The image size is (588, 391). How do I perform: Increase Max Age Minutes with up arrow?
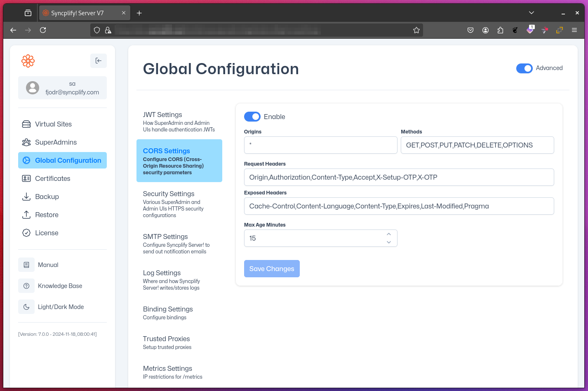click(x=389, y=234)
